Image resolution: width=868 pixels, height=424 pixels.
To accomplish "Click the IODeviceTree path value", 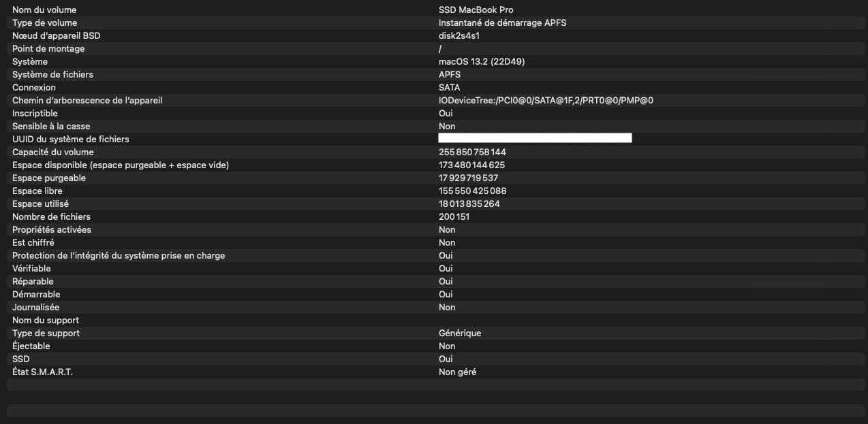I will [546, 101].
